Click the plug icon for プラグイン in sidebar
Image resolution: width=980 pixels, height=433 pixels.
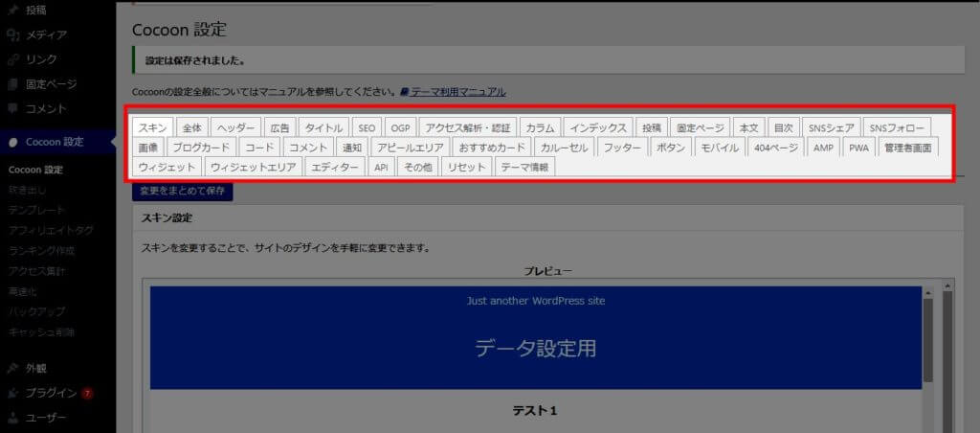[12, 393]
